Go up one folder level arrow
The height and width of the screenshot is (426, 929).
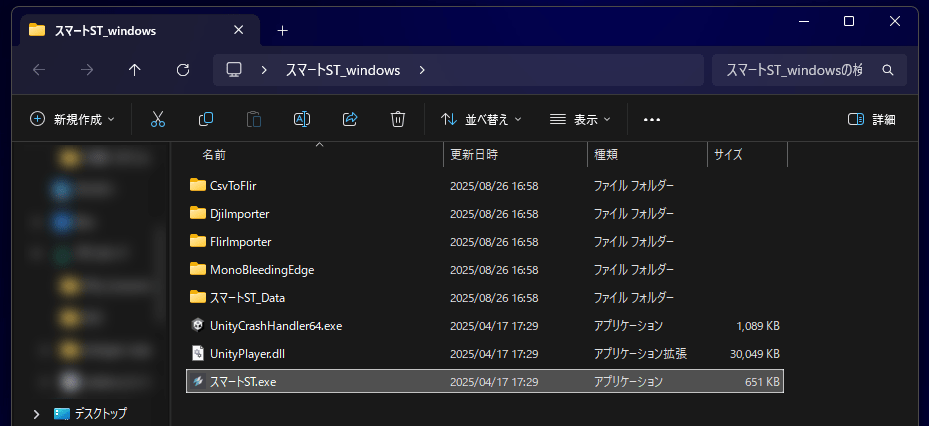[x=135, y=70]
